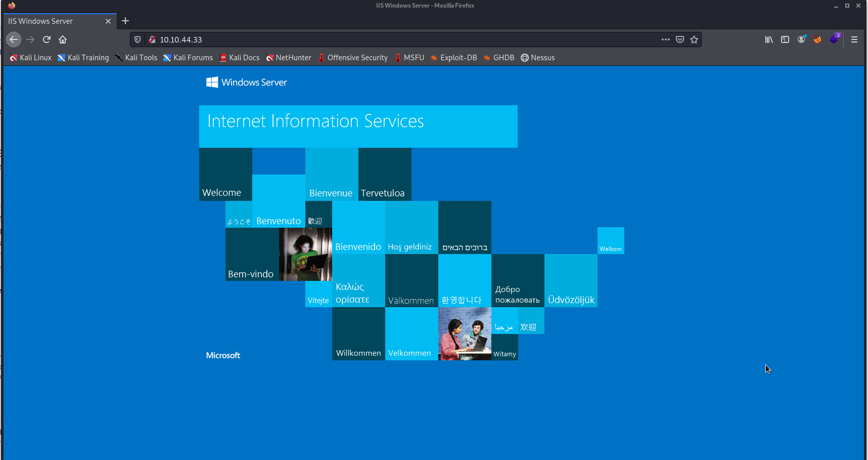This screenshot has height=460, width=868.
Task: Open the Firefox home page icon
Action: click(x=63, y=39)
